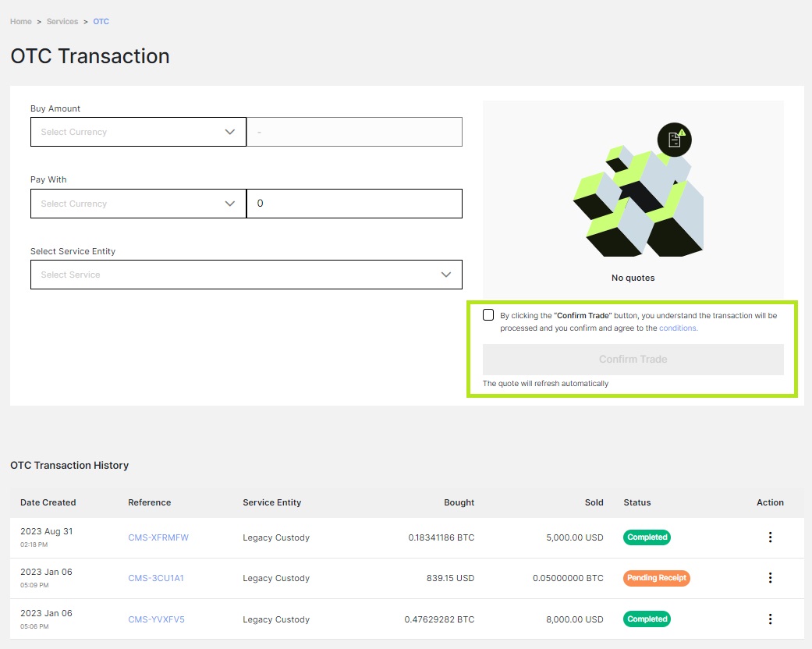This screenshot has width=812, height=649.
Task: Click the 2023 Aug 31 date cell
Action: [47, 531]
